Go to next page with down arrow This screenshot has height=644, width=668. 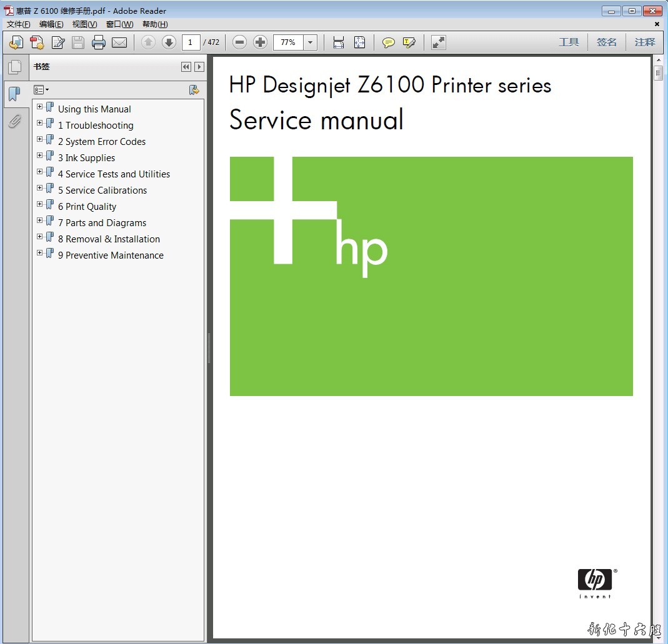[169, 42]
